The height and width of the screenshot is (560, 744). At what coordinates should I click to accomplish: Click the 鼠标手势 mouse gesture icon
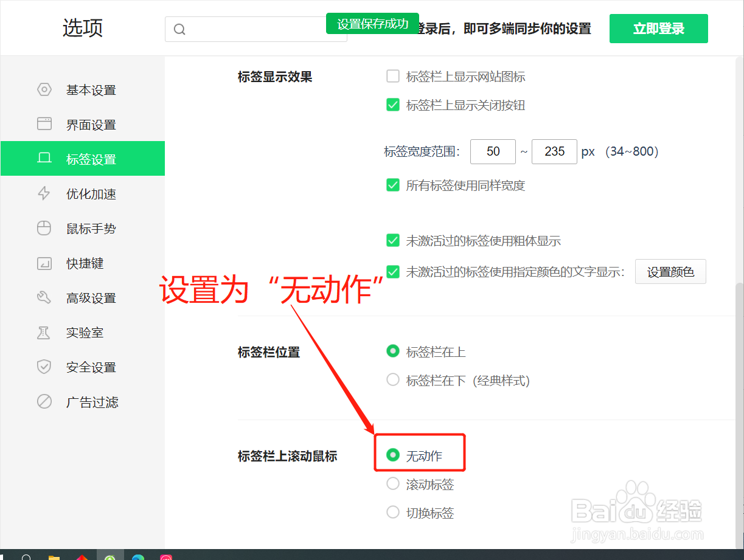click(x=44, y=228)
